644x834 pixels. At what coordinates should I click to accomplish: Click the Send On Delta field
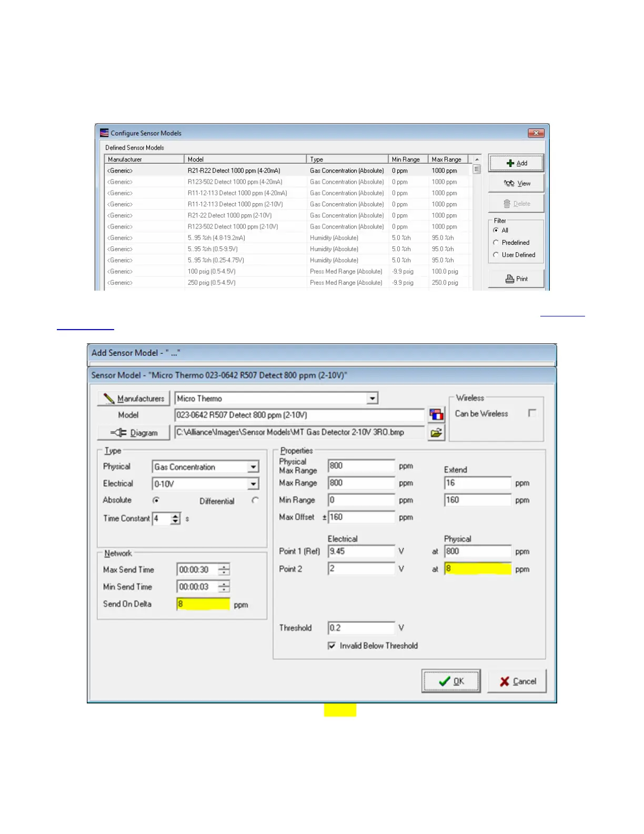(x=203, y=604)
